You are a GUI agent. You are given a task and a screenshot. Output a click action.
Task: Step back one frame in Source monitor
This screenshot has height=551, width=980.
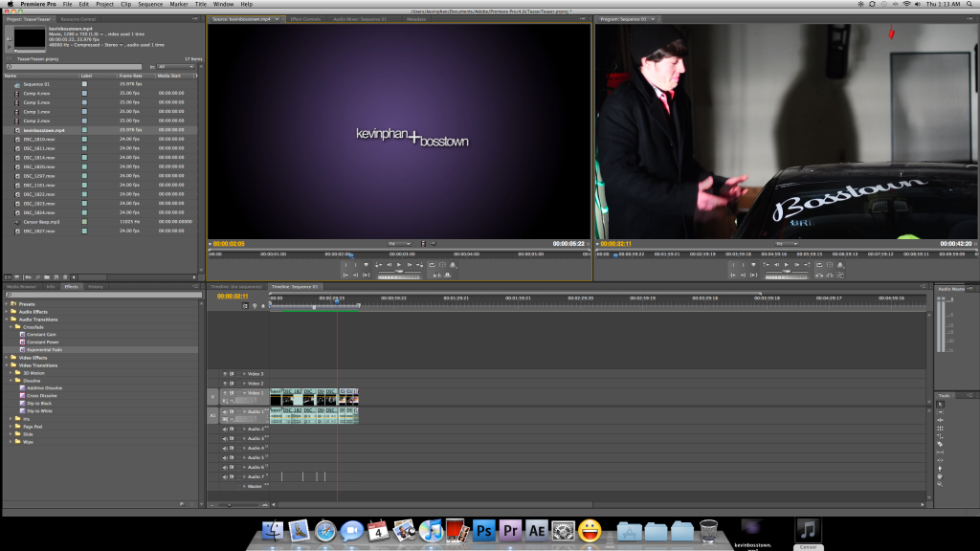(x=389, y=265)
